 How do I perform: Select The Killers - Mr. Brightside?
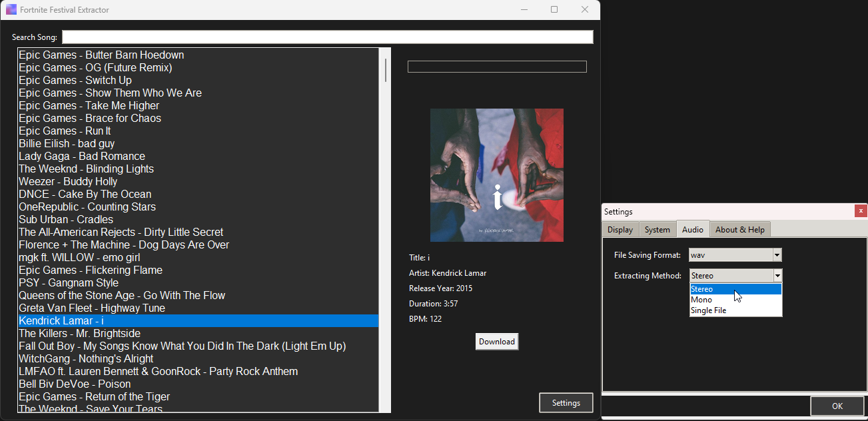(79, 334)
